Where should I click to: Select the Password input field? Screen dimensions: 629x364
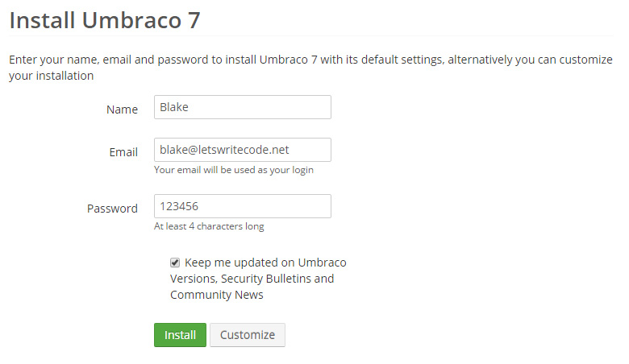(242, 207)
